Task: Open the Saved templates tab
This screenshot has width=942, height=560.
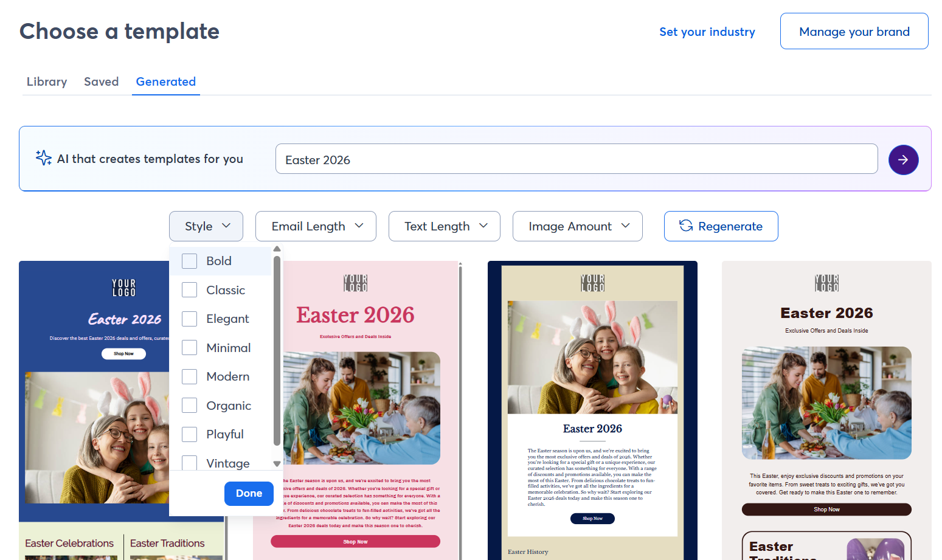Action: coord(101,81)
